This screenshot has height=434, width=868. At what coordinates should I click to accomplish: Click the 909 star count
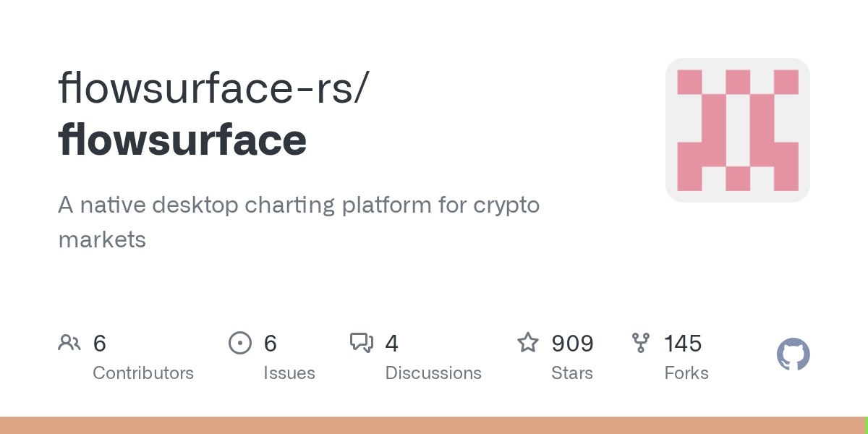572,343
